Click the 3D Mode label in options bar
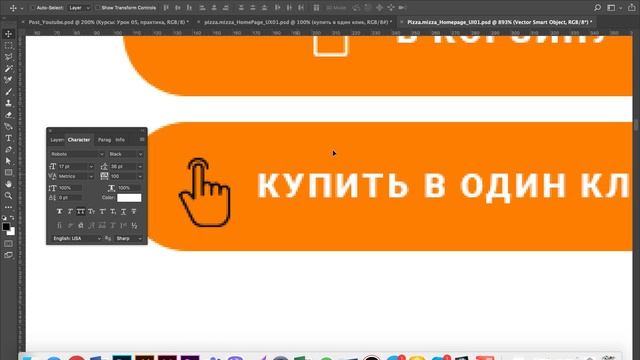Viewport: 640px width, 360px height. point(336,7)
